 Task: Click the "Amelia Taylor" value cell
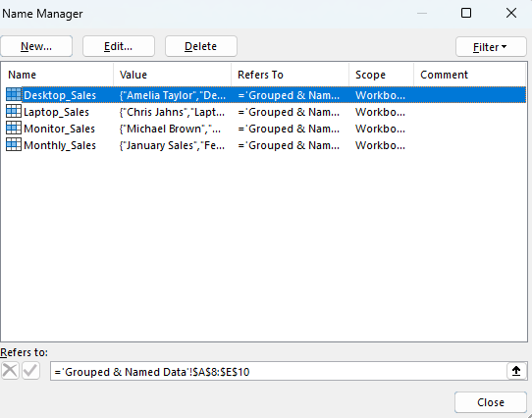pyautogui.click(x=173, y=95)
